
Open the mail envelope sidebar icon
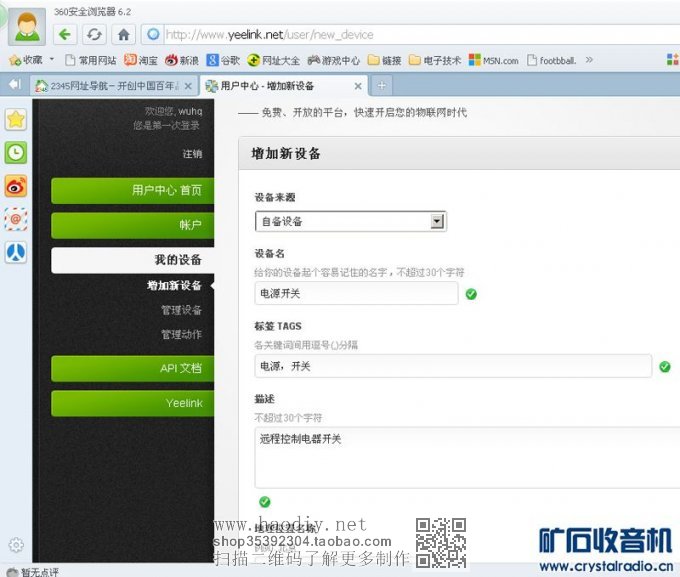[16, 218]
